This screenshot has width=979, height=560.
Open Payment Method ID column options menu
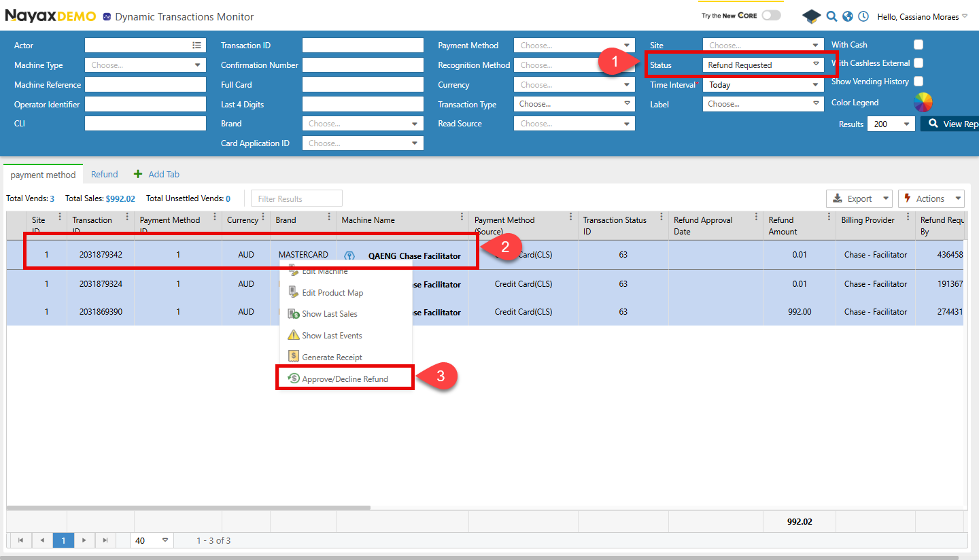tap(214, 217)
